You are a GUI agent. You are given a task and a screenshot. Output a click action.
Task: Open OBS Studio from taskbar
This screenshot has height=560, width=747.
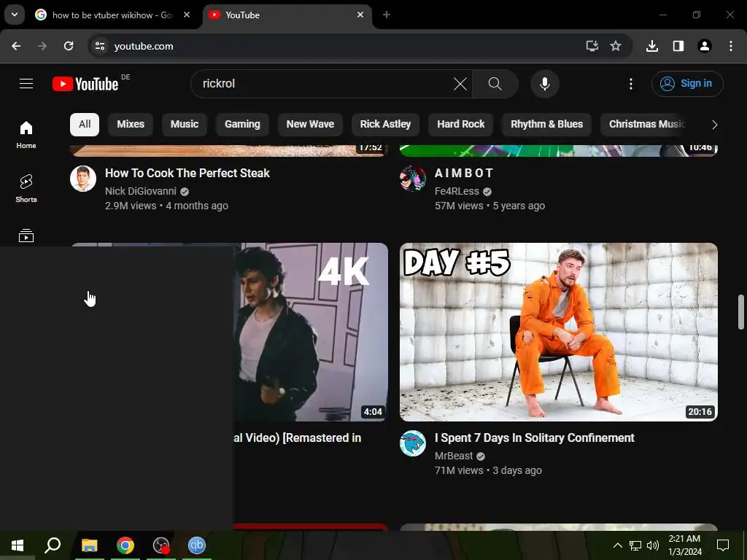[161, 545]
